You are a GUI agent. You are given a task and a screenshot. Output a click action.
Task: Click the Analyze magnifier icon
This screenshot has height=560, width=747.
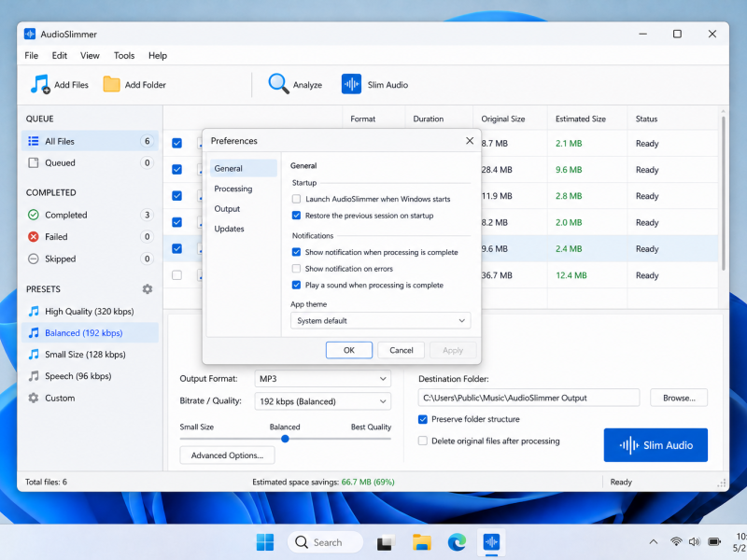point(278,84)
